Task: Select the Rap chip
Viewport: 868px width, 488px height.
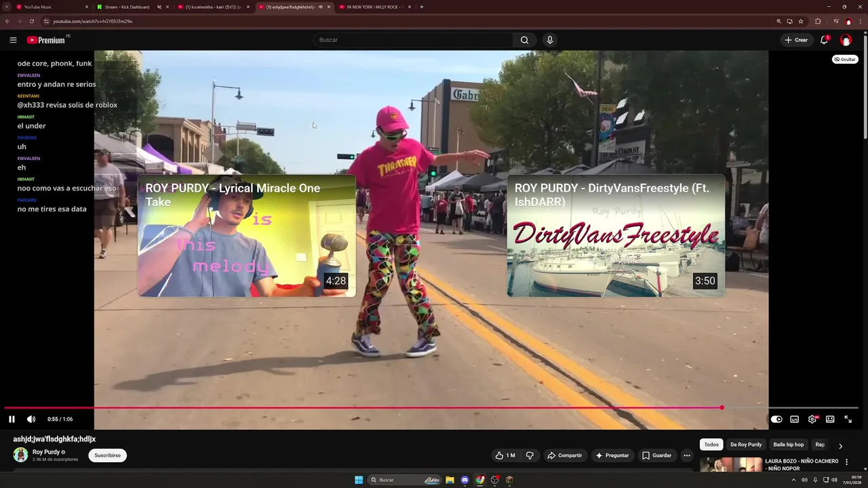Action: 820,445
